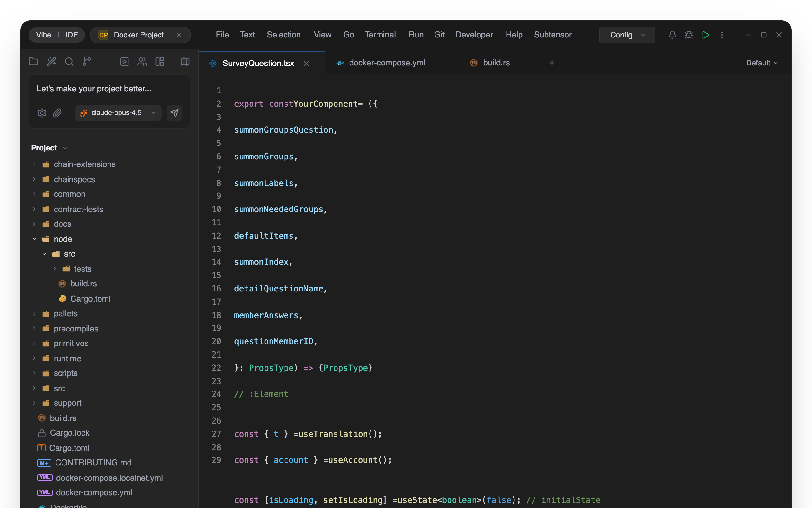Open the map icon in sidebar toolbar
The height and width of the screenshot is (508, 812).
tap(185, 62)
